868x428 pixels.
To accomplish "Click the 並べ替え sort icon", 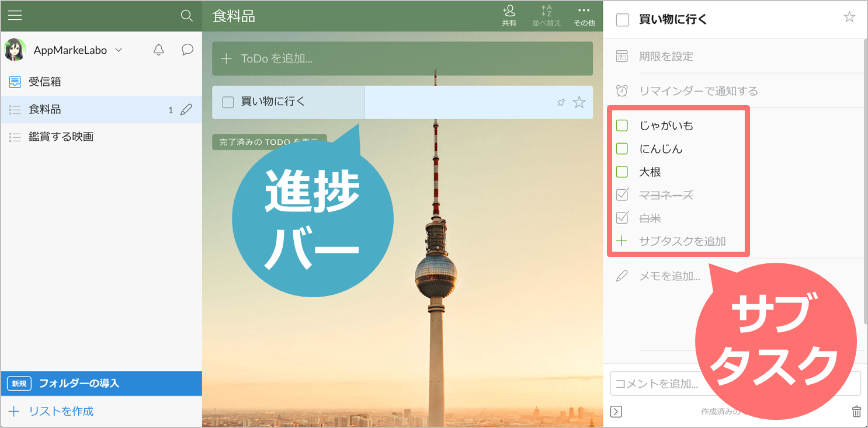I will [x=546, y=16].
